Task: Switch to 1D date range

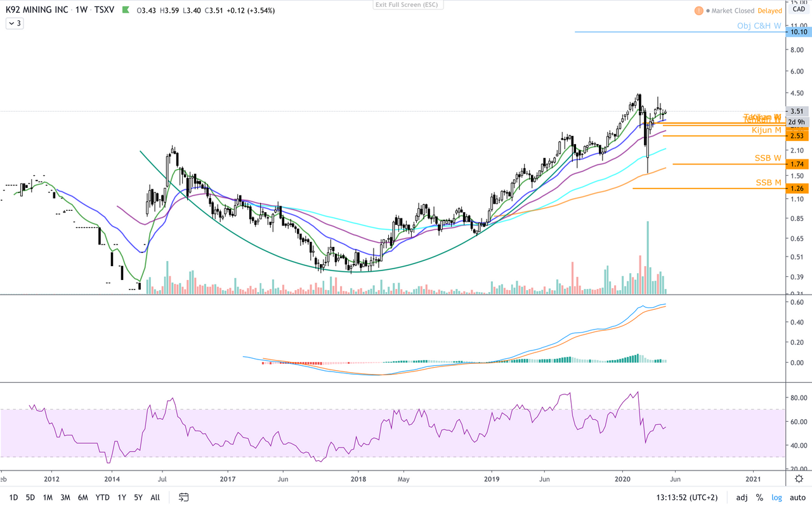Action: click(13, 497)
